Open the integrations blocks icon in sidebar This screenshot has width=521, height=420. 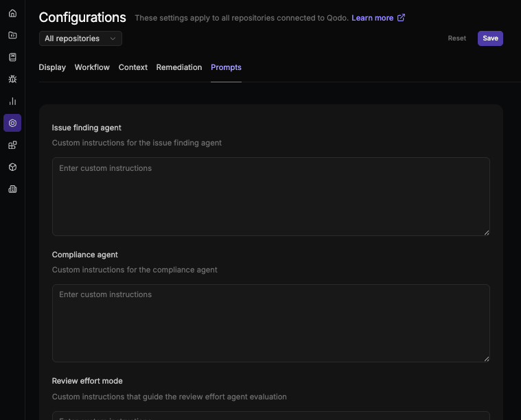(x=12, y=145)
